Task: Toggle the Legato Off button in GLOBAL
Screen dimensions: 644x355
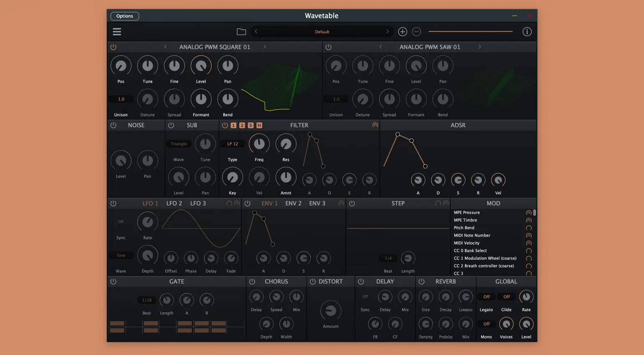Action: pos(486,297)
